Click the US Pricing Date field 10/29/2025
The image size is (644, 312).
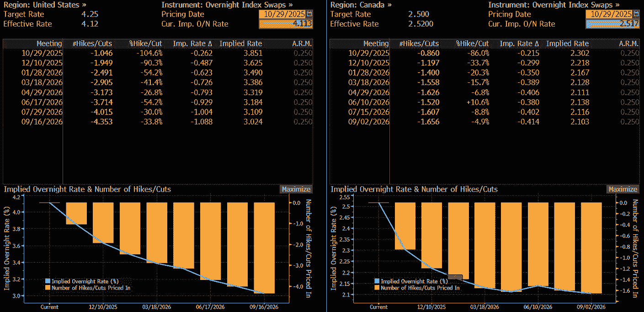pos(282,14)
